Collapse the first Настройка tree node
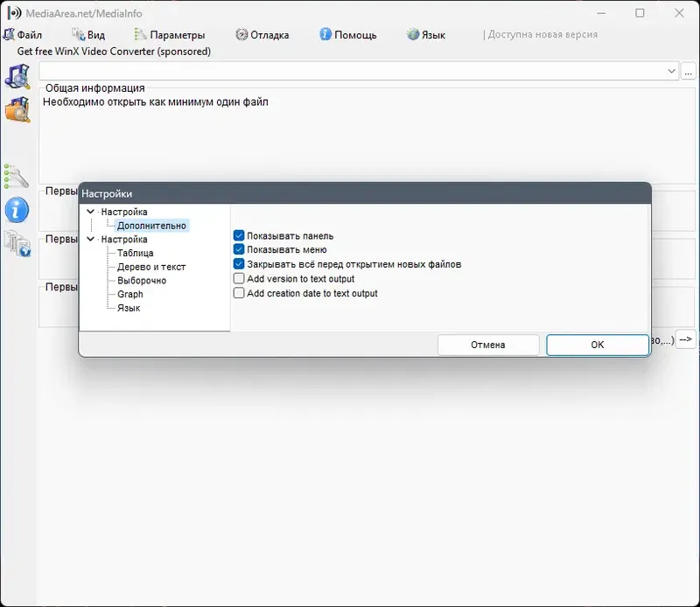Screen dimensions: 700x607 point(91,212)
